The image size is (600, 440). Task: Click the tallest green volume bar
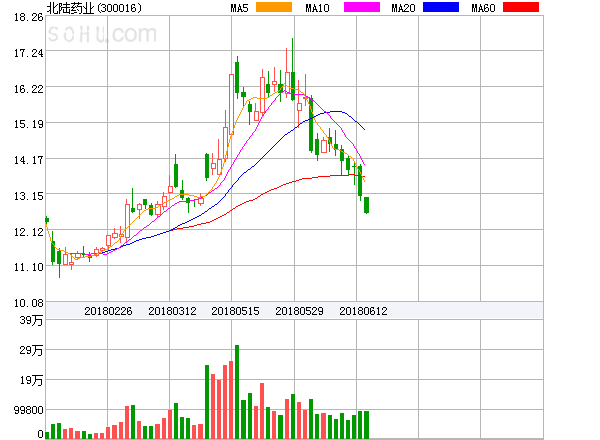pyautogui.click(x=237, y=392)
